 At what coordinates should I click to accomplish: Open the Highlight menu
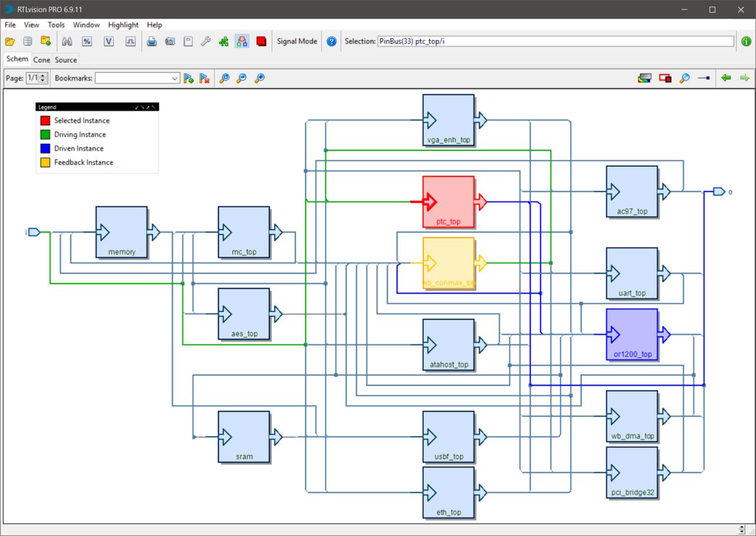click(x=123, y=25)
